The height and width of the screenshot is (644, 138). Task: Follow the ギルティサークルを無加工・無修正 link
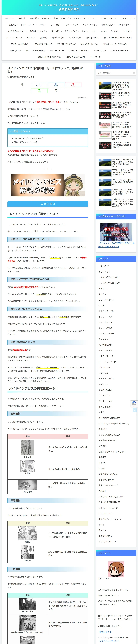(116, 245)
